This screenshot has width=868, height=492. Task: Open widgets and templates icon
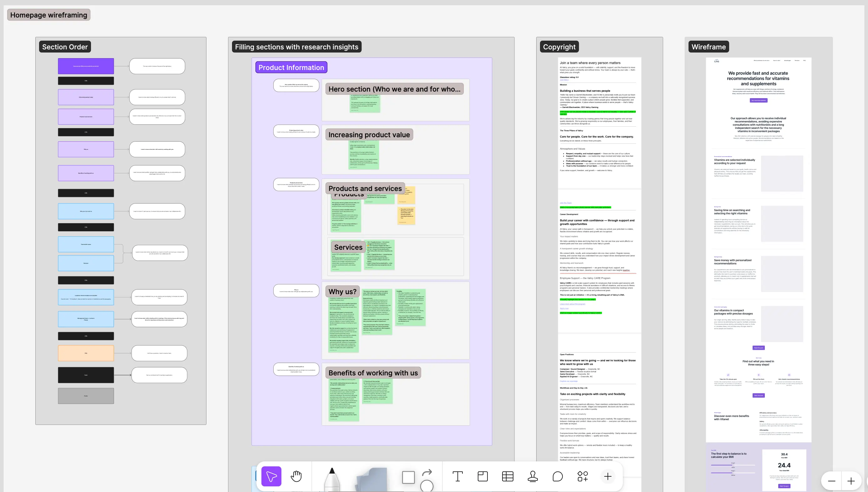pos(583,476)
